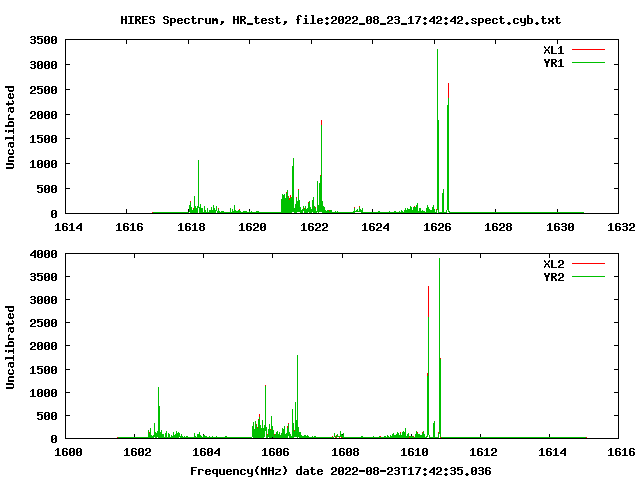Click the 1620 tick label on top plot
The width and height of the screenshot is (640, 480).
252,227
